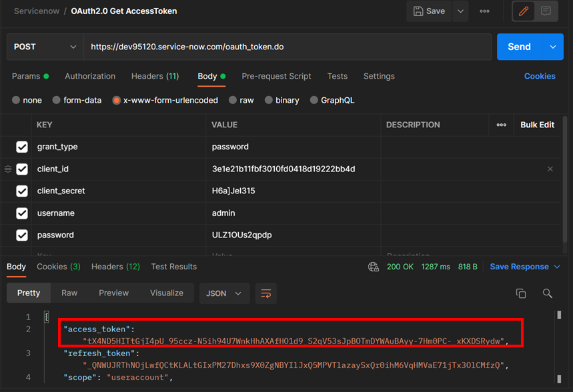Expand the Send button arrow options
This screenshot has height=392, width=573.
(x=552, y=47)
